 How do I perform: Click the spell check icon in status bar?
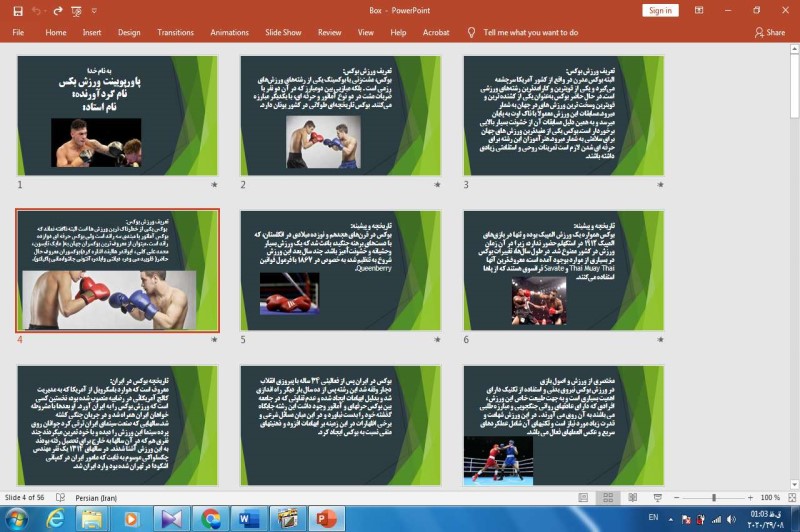coord(61,497)
